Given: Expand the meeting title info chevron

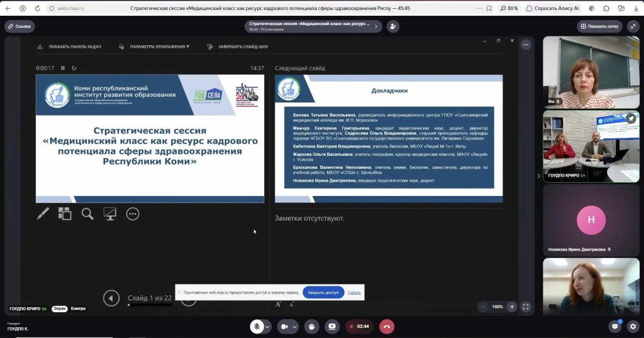Looking at the screenshot, I should [x=375, y=26].
